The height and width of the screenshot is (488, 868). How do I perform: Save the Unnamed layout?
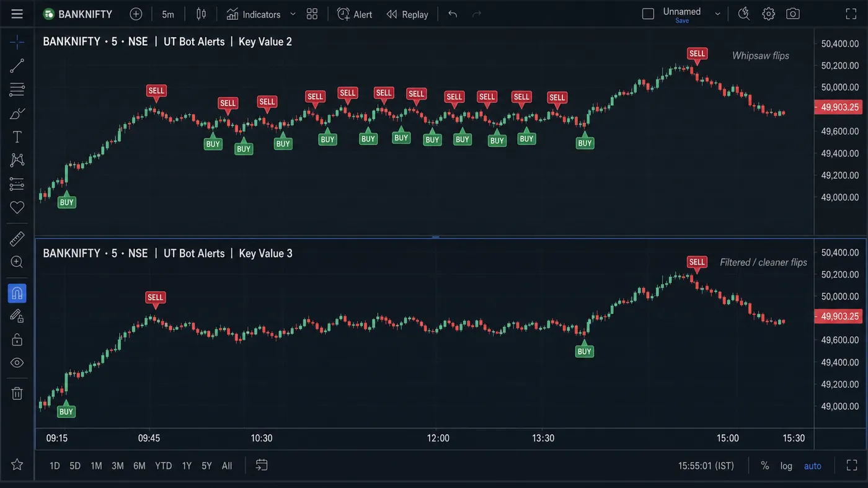point(682,20)
